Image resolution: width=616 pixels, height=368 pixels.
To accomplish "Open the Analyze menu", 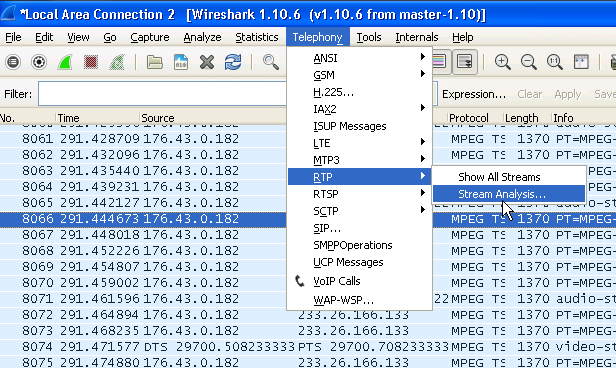I will click(x=202, y=37).
